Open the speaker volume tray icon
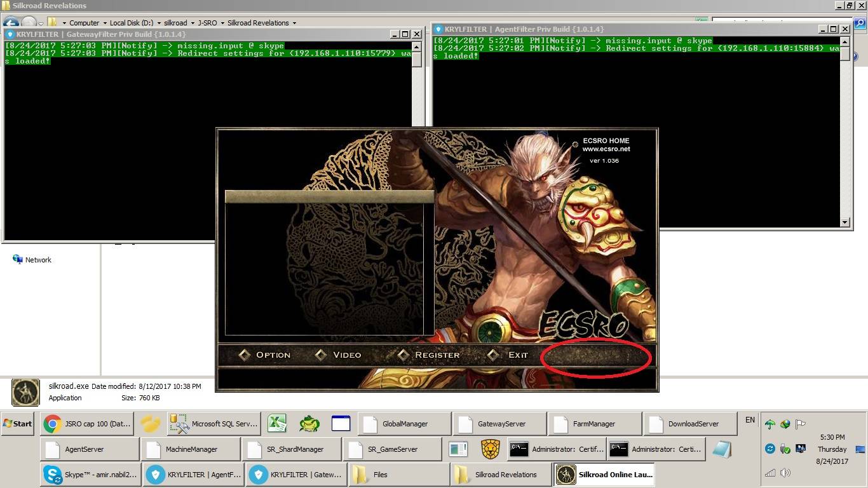 pos(785,473)
